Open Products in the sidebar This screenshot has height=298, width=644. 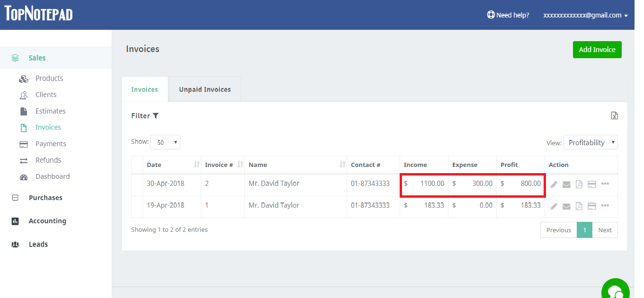[x=49, y=79]
